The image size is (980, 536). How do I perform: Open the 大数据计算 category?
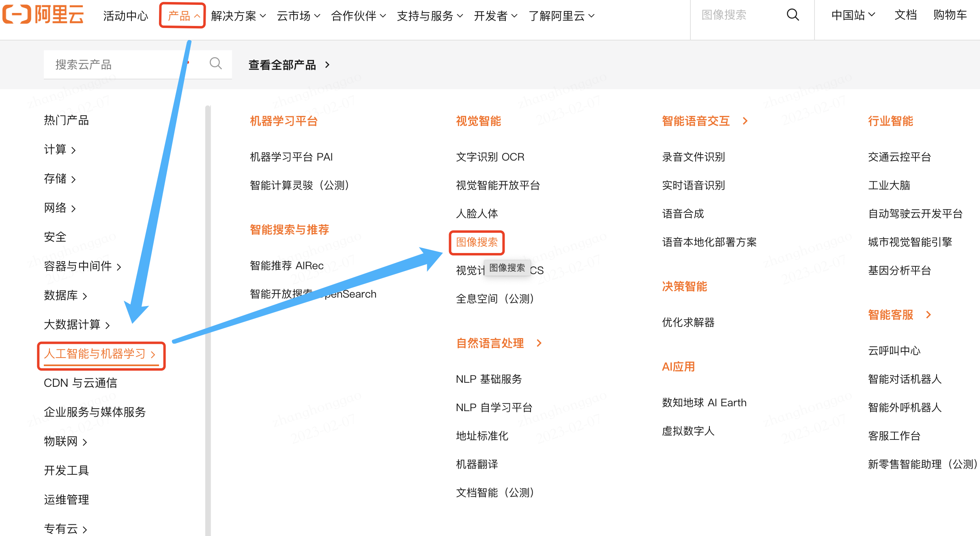click(x=76, y=325)
